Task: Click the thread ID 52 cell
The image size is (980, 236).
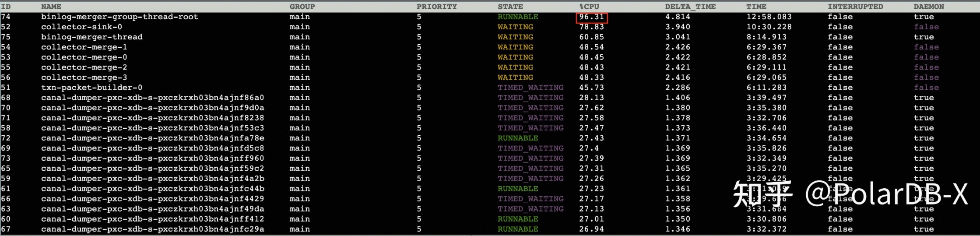Action: (6, 27)
